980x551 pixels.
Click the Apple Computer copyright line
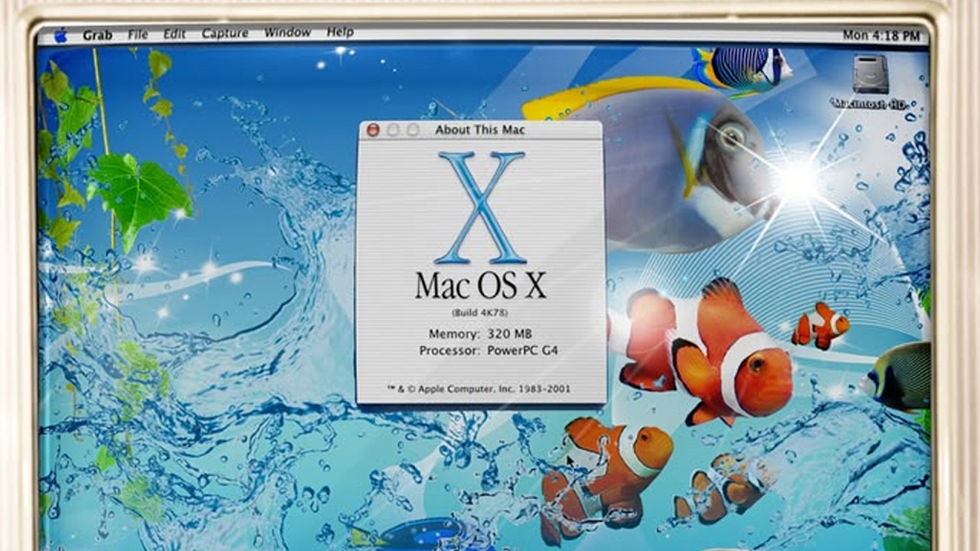tap(479, 389)
